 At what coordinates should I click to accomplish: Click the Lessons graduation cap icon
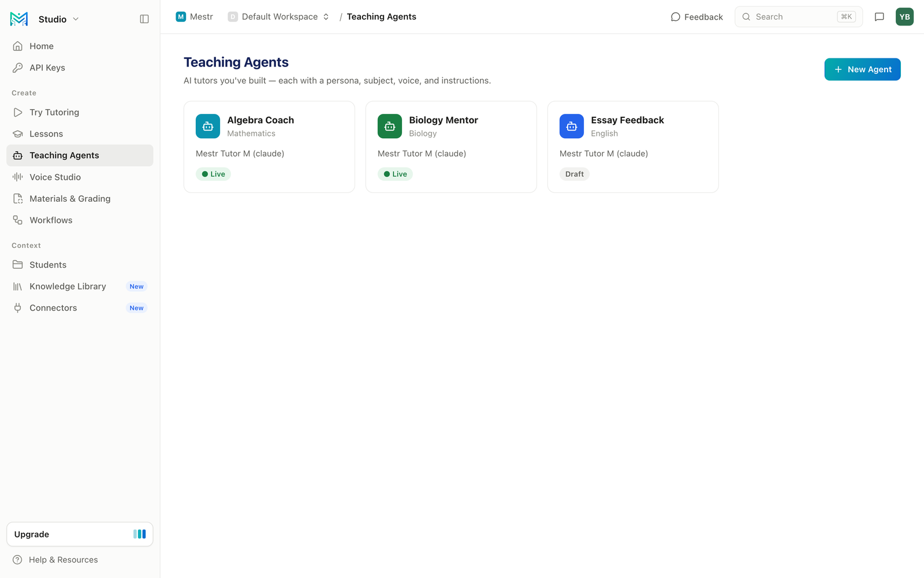18,134
